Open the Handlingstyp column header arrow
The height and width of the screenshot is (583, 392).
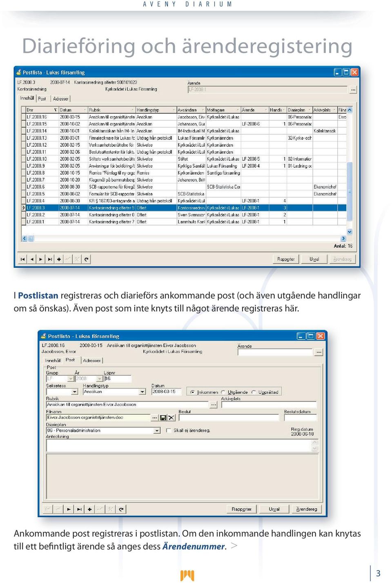[174, 110]
